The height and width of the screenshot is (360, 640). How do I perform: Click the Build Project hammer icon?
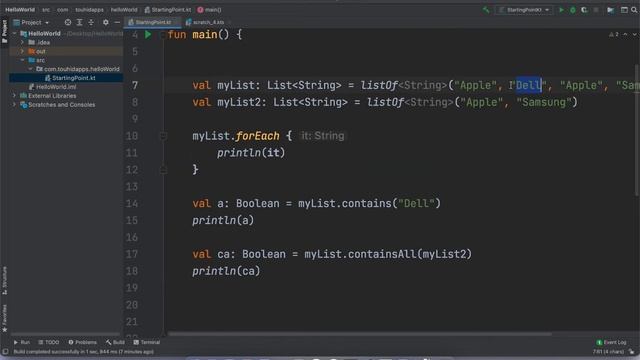click(x=486, y=10)
